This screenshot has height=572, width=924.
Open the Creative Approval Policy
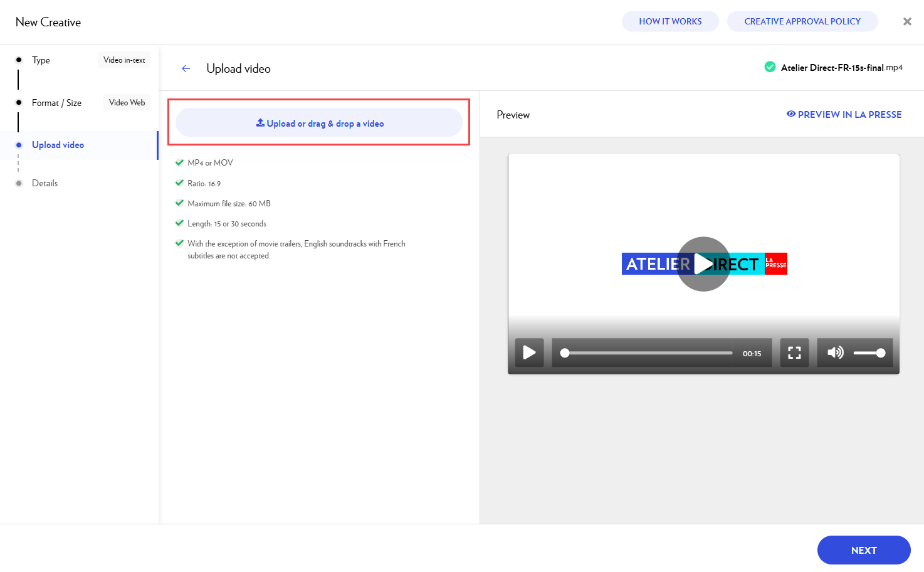click(802, 21)
